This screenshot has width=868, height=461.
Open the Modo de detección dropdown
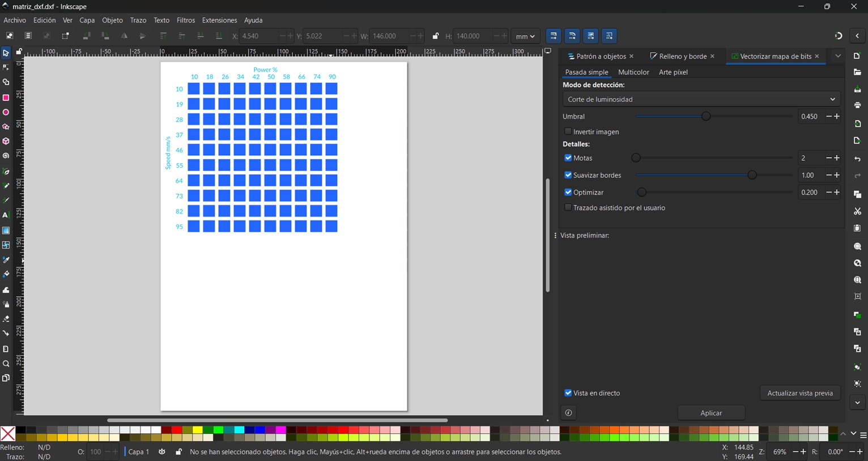click(x=701, y=99)
